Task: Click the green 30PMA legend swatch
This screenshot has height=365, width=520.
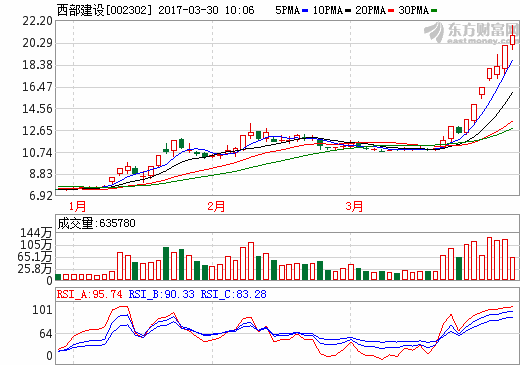Action: (434, 11)
